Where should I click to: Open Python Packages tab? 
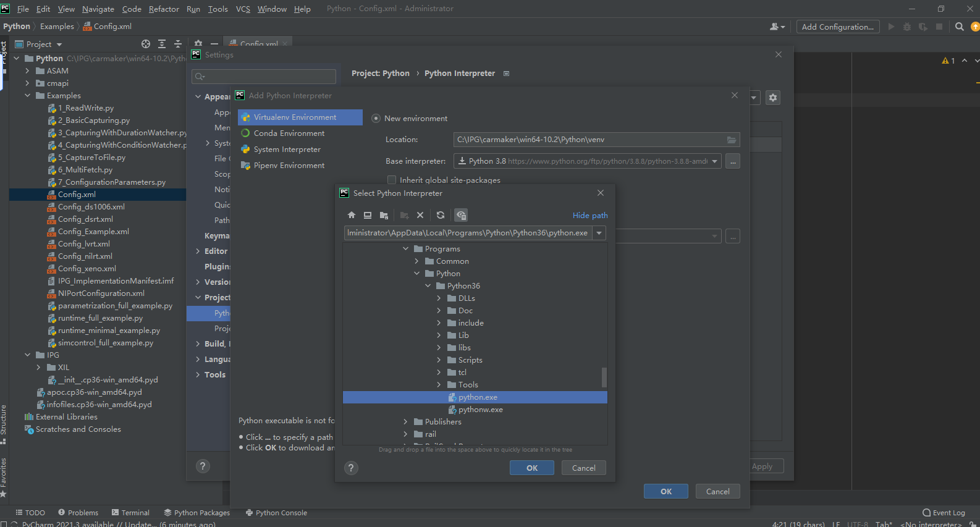(x=197, y=513)
